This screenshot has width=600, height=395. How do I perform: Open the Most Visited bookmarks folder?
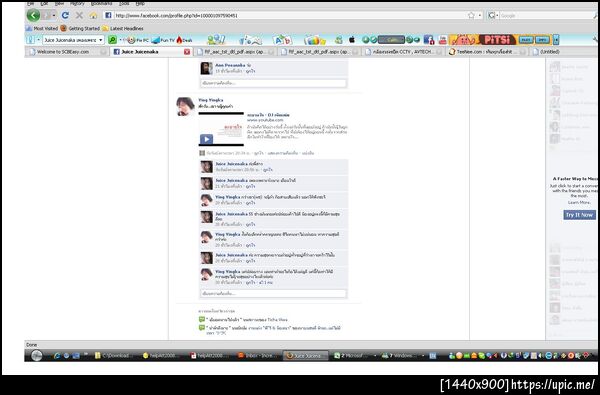(42, 28)
